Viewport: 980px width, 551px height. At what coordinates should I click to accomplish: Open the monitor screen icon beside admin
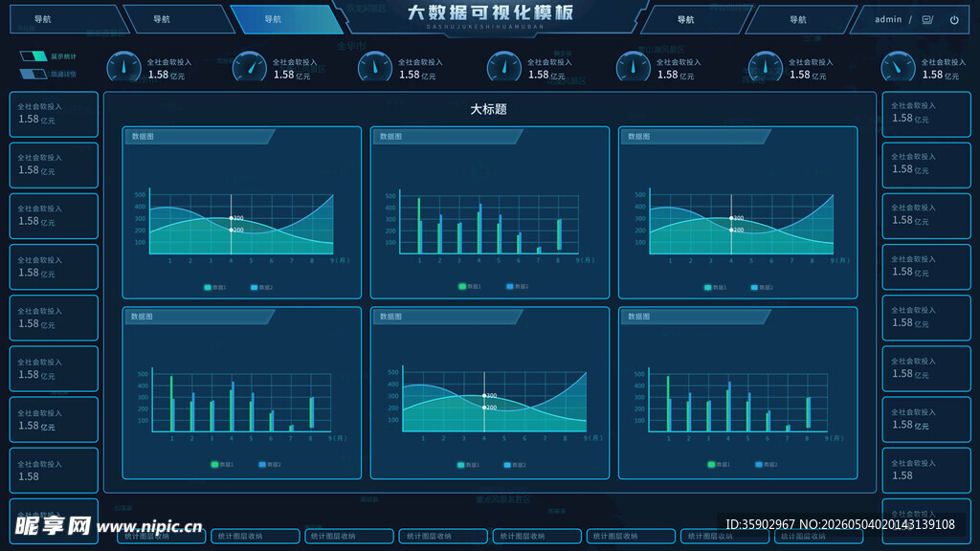point(927,20)
